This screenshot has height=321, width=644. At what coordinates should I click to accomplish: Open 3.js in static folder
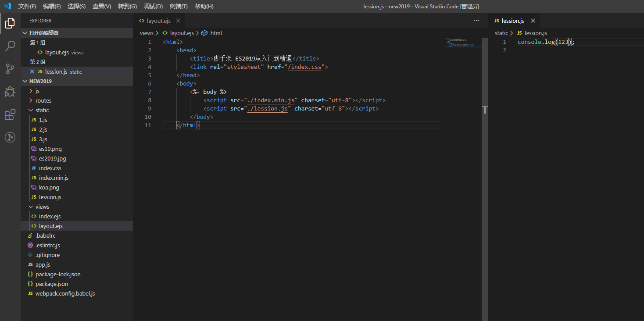(77, 139)
